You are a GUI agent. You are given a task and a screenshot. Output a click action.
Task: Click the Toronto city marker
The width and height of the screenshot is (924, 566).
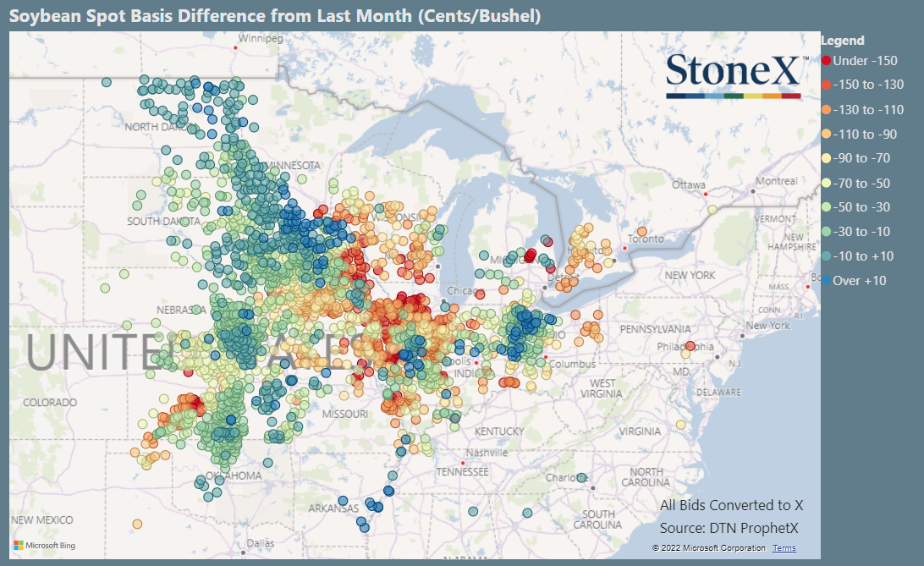coord(624,248)
